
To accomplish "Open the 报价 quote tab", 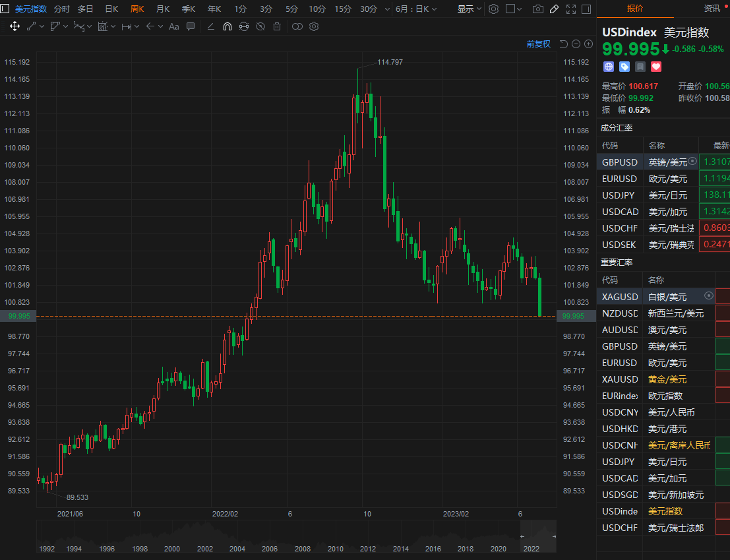I will point(634,9).
